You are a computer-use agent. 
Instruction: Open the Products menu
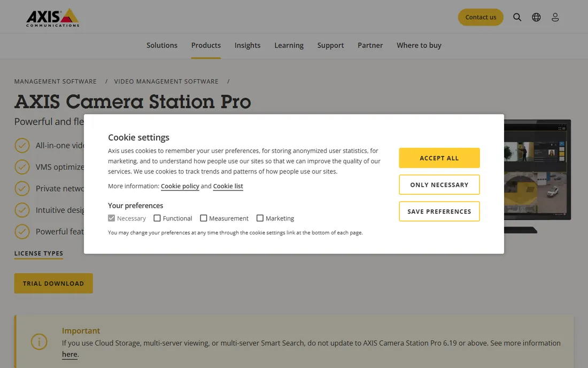[x=206, y=45]
